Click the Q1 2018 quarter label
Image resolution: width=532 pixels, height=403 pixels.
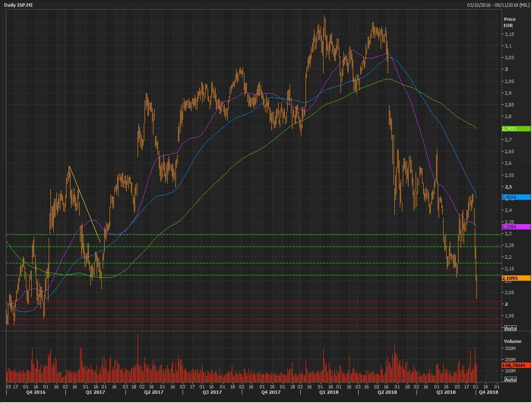pos(329,392)
